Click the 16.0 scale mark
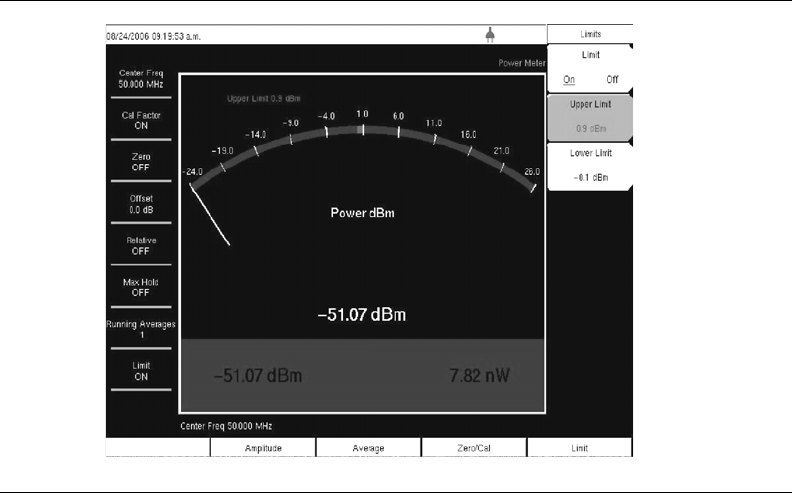This screenshot has width=792, height=493. 468,135
